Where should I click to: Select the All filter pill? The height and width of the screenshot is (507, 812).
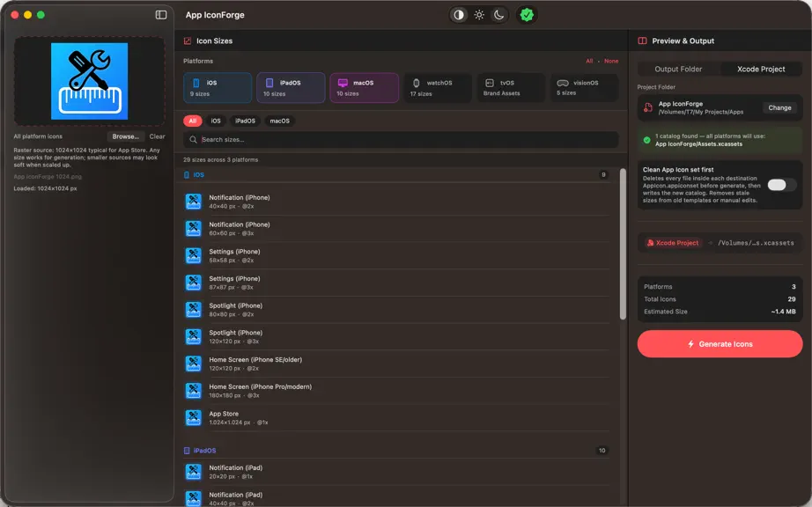point(193,121)
